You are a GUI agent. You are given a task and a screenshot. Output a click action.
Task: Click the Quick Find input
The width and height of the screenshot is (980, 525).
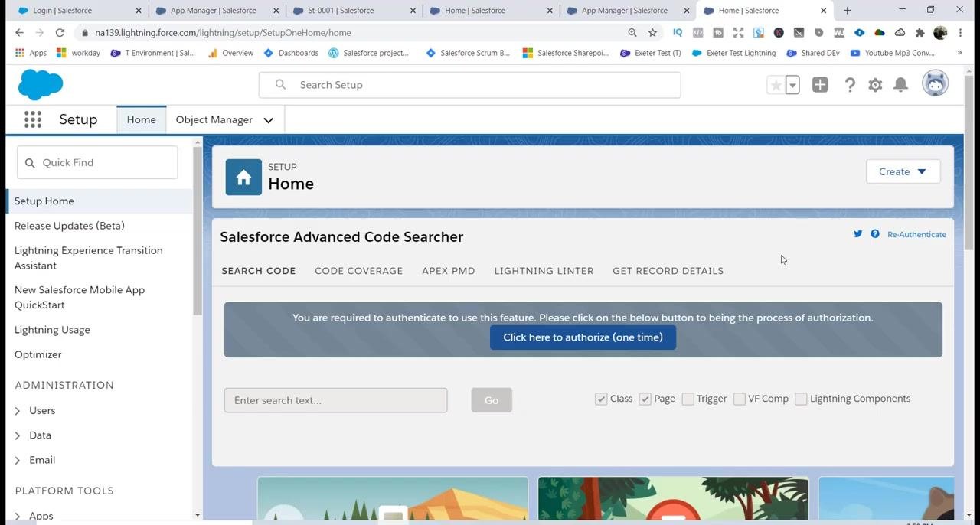tap(97, 162)
